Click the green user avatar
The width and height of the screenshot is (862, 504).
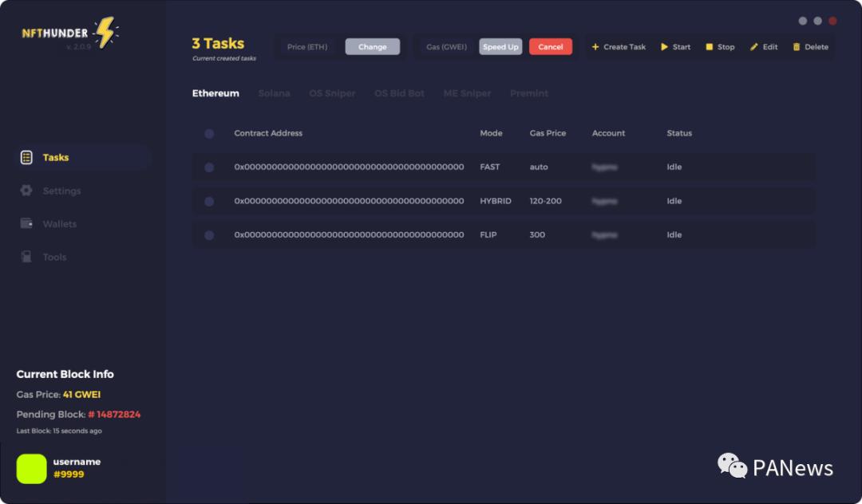pyautogui.click(x=31, y=468)
